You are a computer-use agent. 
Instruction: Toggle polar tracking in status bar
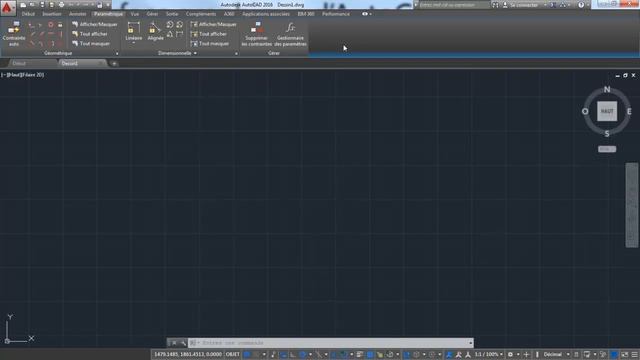click(302, 354)
